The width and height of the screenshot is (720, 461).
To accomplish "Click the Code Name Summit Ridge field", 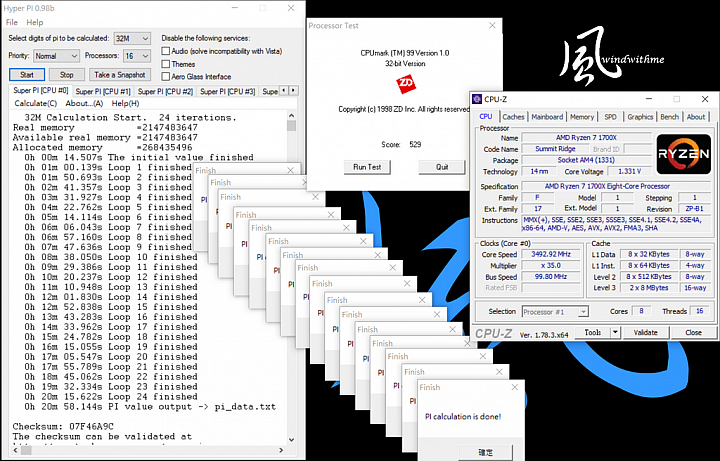I will (555, 149).
